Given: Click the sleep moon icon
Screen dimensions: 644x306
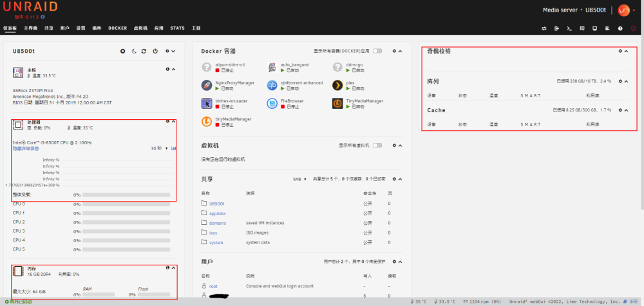Looking at the screenshot, I should click(134, 52).
